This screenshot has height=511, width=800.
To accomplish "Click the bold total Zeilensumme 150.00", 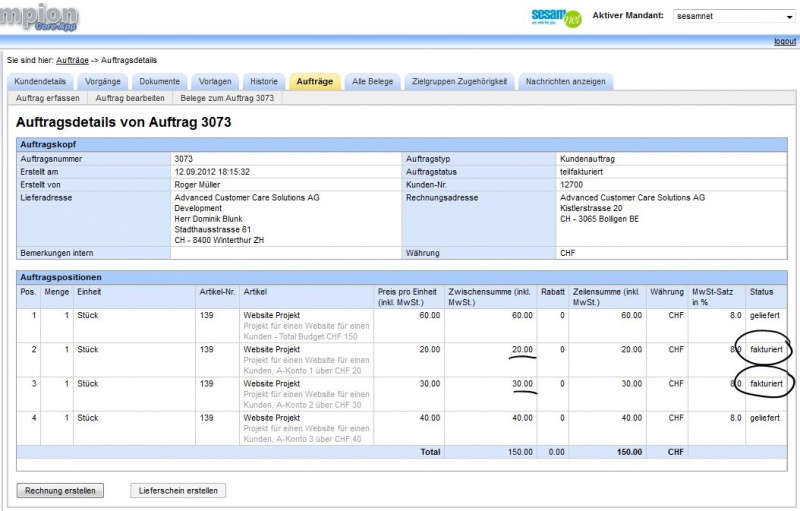I will [629, 452].
